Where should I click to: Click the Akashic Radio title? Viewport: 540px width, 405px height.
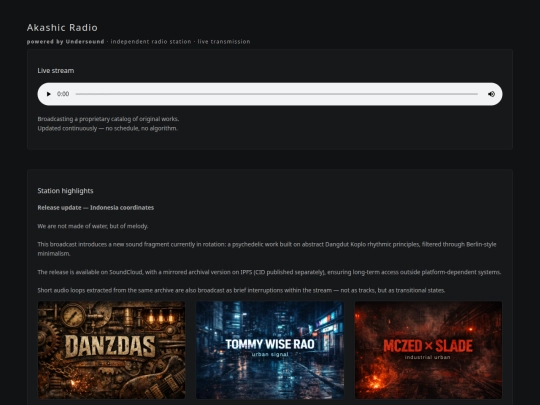click(62, 28)
